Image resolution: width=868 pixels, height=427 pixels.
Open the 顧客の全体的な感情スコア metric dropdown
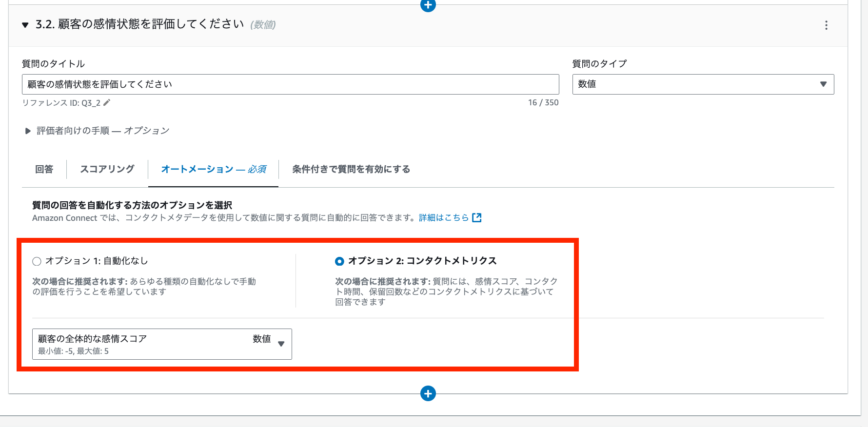tap(162, 344)
